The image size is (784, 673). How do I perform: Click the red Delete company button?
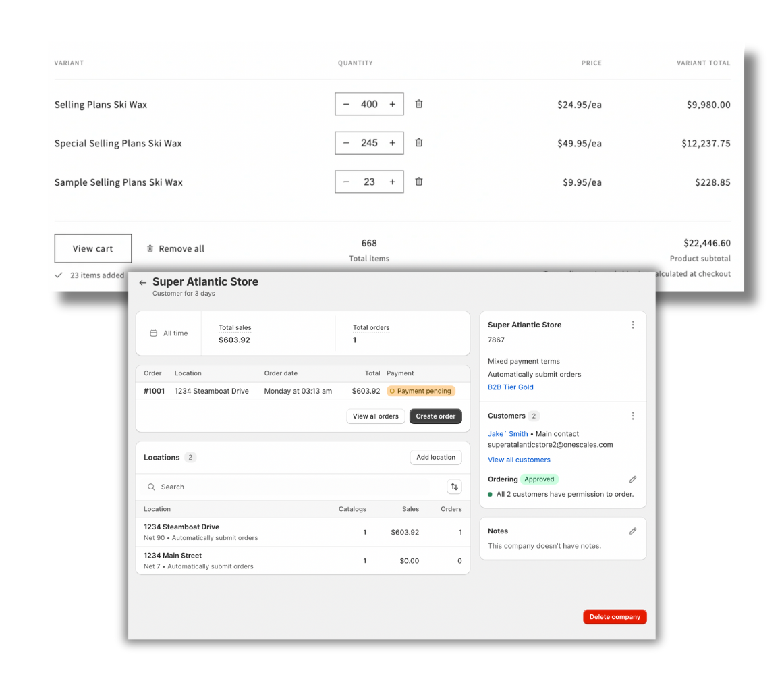point(615,617)
